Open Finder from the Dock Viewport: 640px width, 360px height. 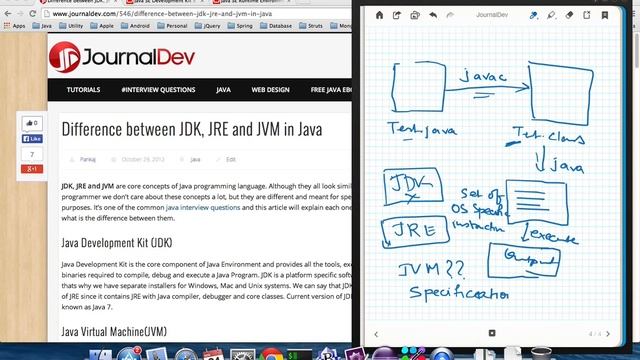[100, 354]
